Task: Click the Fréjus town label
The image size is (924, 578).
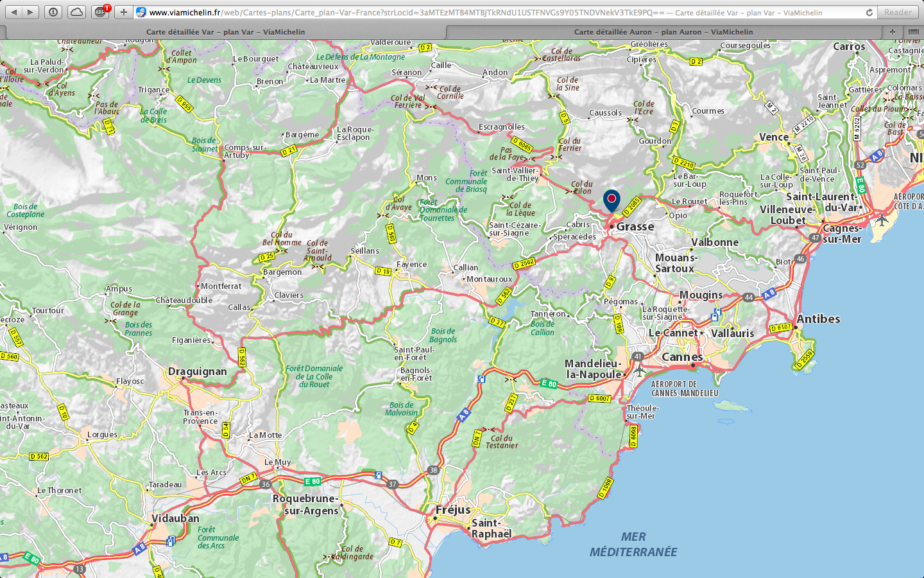Action: pos(453,510)
